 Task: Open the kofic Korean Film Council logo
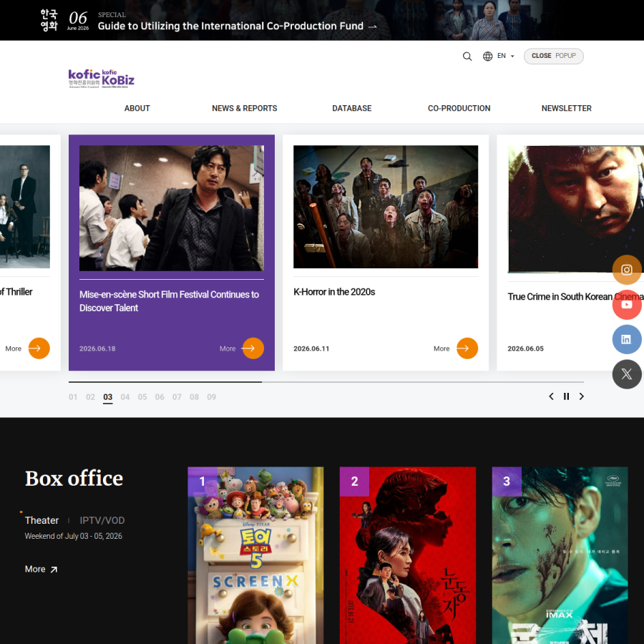[x=84, y=79]
